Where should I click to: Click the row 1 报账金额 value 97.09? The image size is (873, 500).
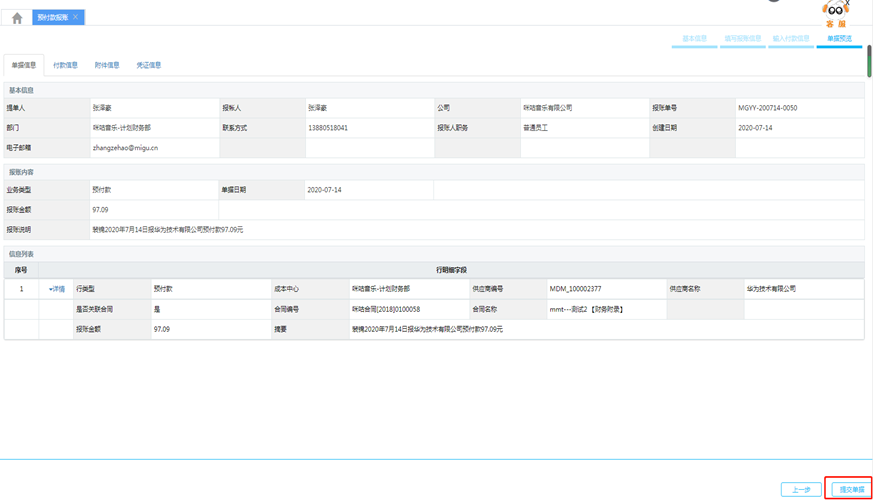(x=161, y=329)
